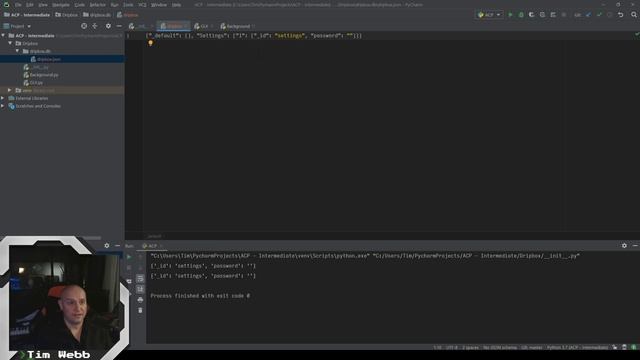Open the View menu
Viewport: 640px width, 360px height.
coord(43,5)
